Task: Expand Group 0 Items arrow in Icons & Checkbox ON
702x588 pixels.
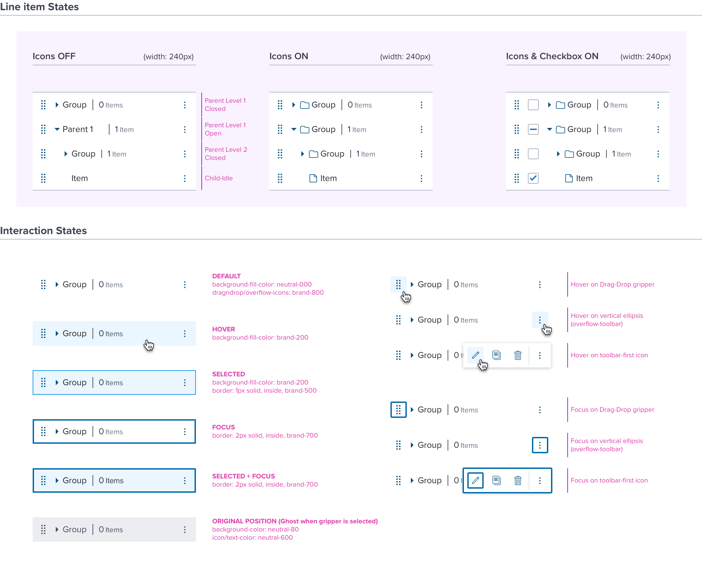Action: pos(549,105)
